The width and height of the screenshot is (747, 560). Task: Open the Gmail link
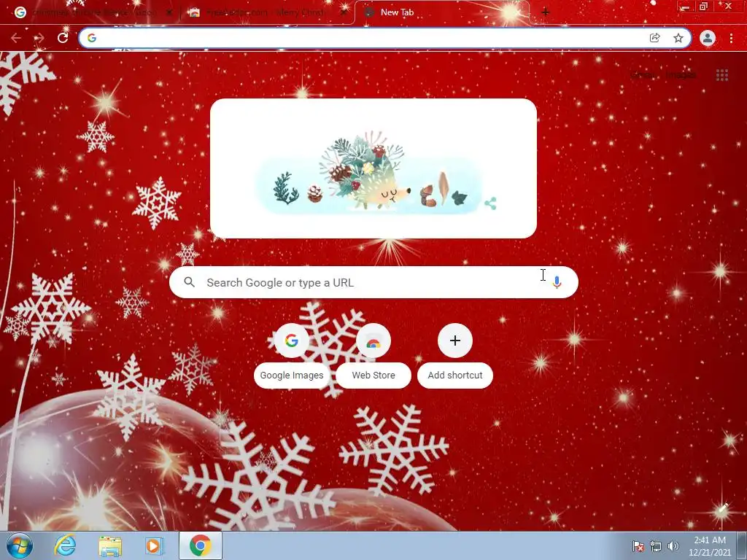[x=642, y=75]
